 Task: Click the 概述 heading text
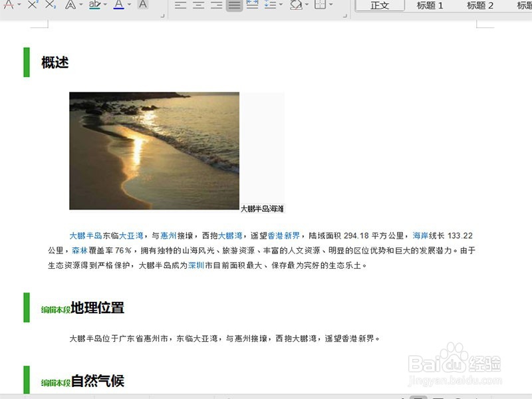coord(55,63)
